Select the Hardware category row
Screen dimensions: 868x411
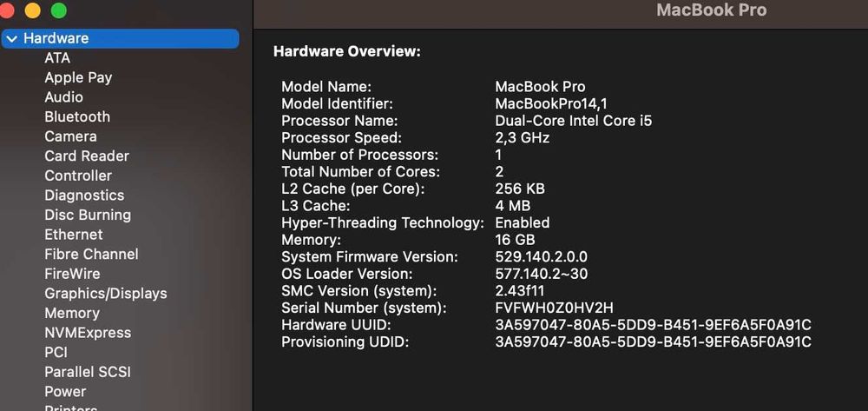(120, 38)
